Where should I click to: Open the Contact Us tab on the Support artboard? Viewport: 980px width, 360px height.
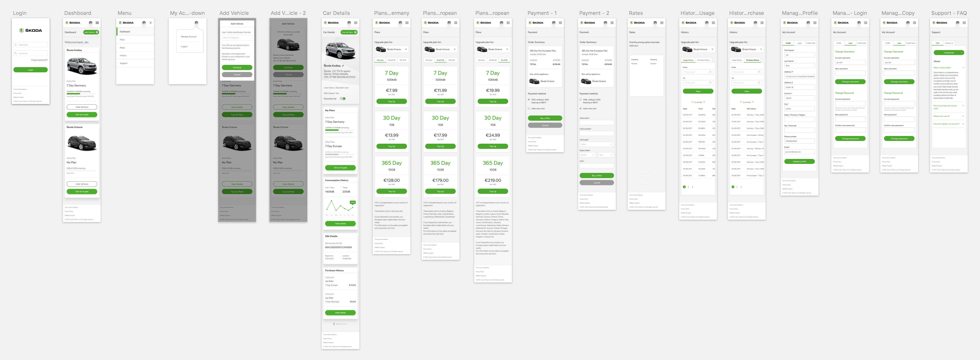click(949, 43)
